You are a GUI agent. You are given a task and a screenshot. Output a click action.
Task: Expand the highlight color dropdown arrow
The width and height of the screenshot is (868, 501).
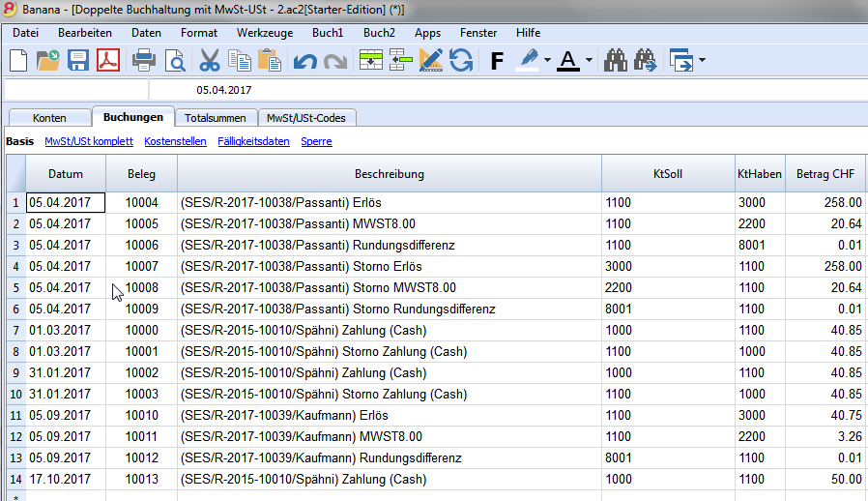pyautogui.click(x=547, y=60)
